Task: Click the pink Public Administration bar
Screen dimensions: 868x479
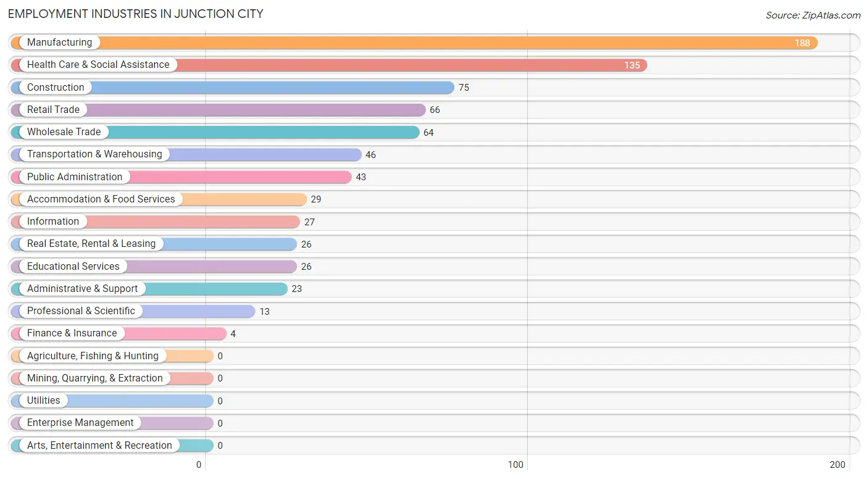Action: (x=181, y=177)
